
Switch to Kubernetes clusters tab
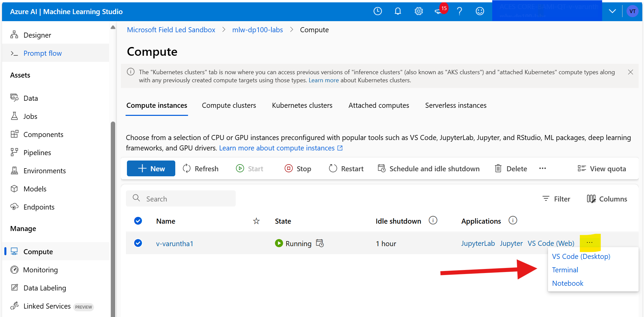click(302, 105)
